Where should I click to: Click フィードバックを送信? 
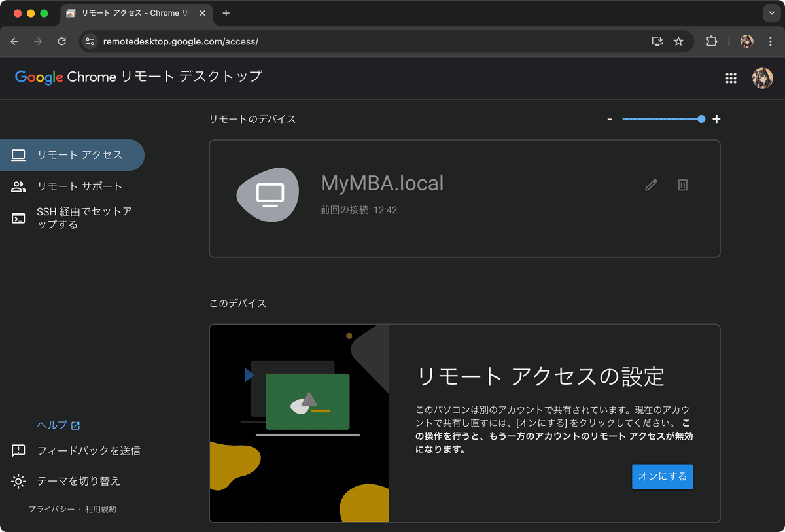click(x=76, y=451)
